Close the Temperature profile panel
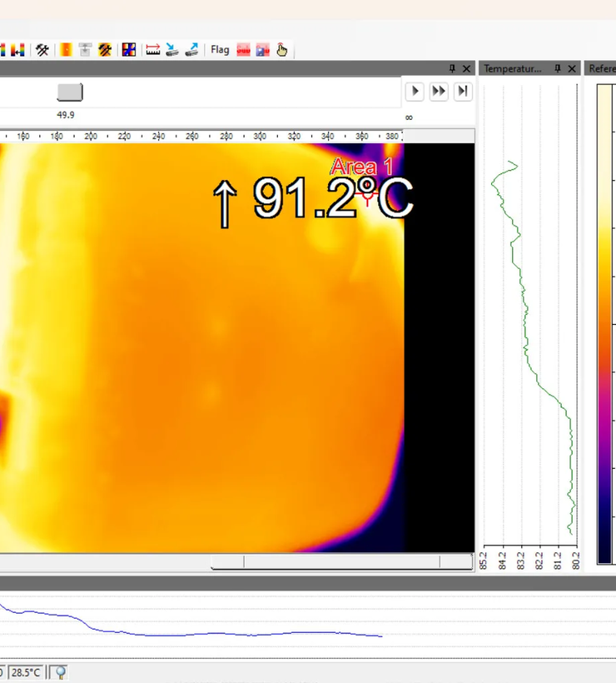This screenshot has height=683, width=616. (573, 68)
